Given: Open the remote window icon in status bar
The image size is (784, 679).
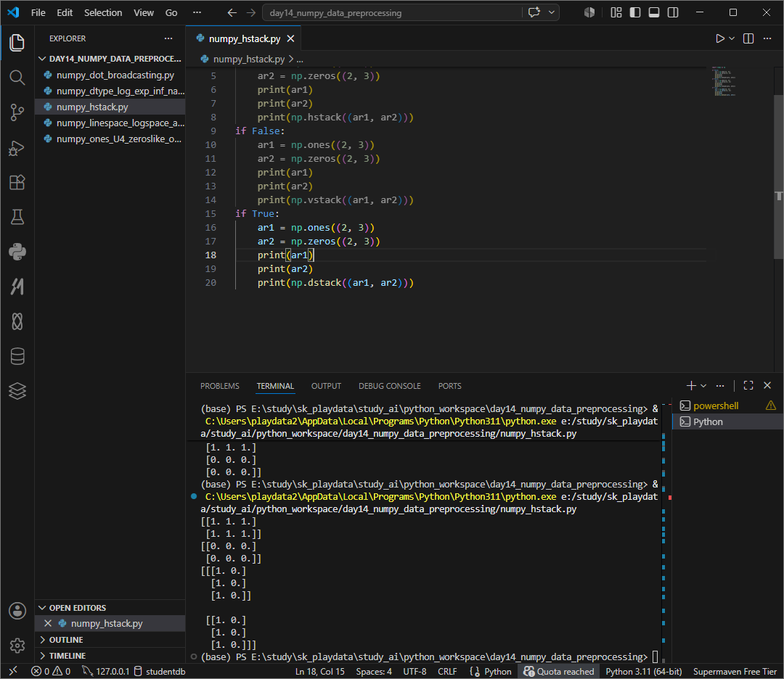Looking at the screenshot, I should (14, 672).
